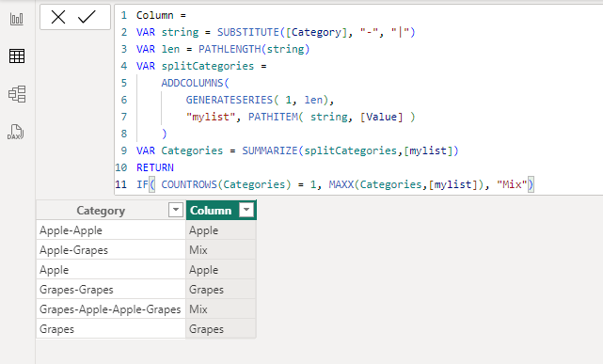
Task: Cancel the formula with the X icon
Action: (x=58, y=17)
